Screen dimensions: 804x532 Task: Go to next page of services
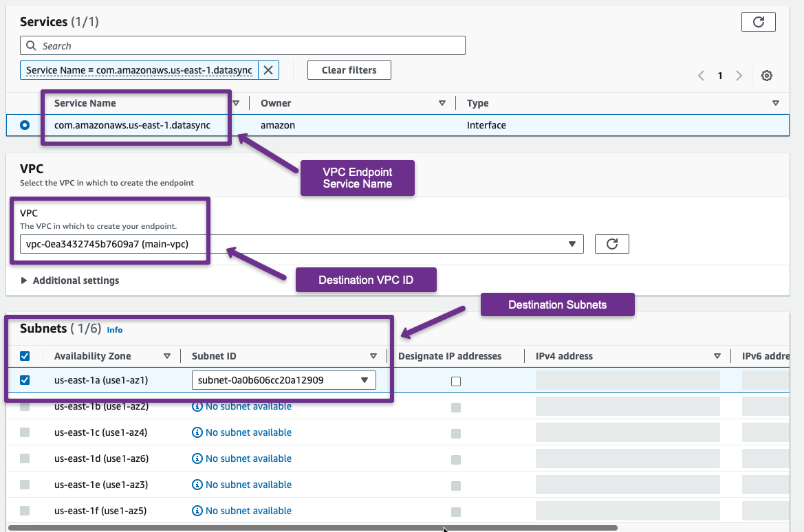pos(739,76)
